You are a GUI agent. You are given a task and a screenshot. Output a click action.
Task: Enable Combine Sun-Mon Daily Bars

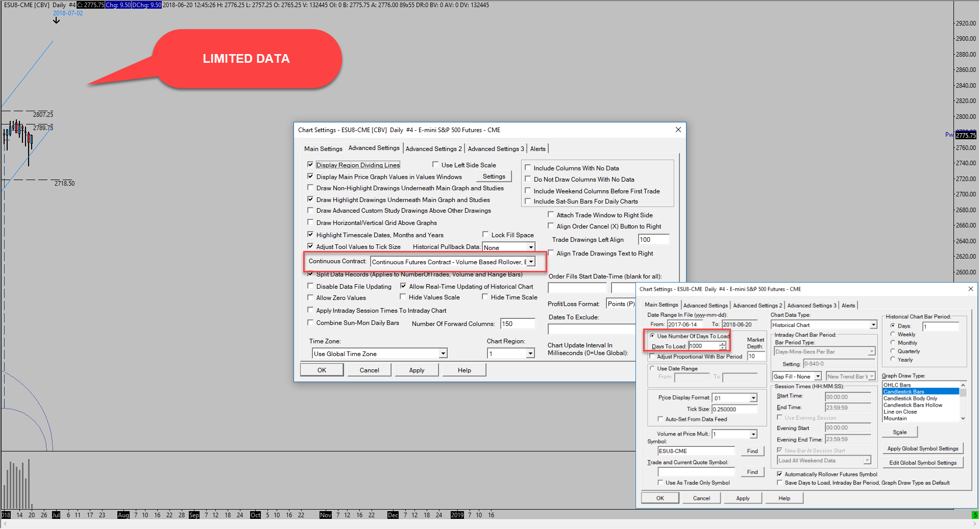[310, 322]
